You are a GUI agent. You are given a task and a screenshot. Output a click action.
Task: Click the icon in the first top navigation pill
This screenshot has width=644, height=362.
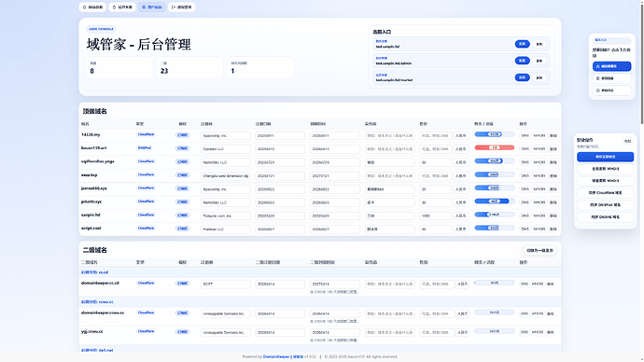85,7
